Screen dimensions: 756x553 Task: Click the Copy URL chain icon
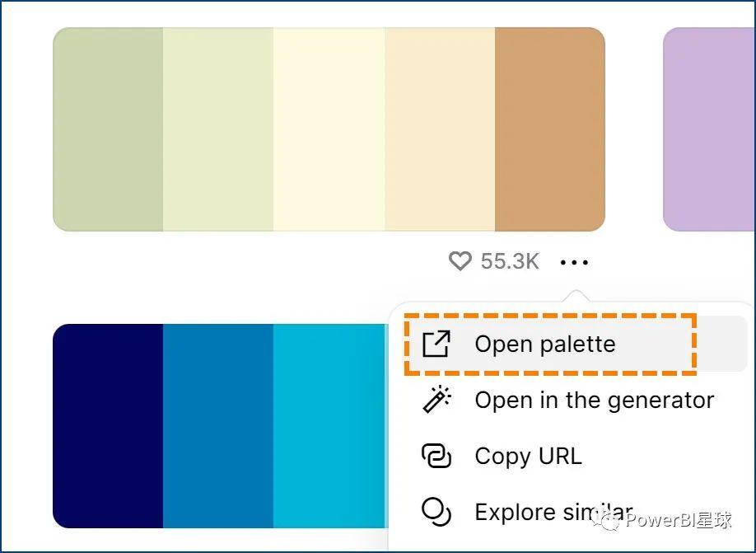436,456
